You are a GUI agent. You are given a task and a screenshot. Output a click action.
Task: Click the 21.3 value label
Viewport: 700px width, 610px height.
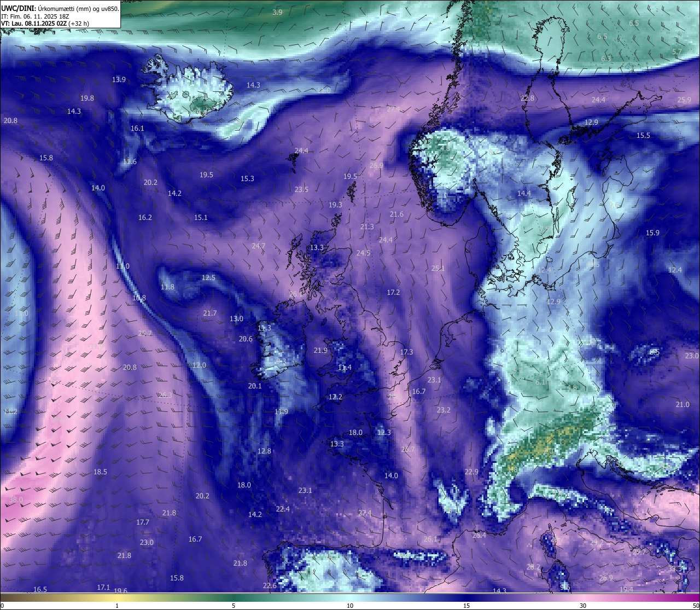367,226
